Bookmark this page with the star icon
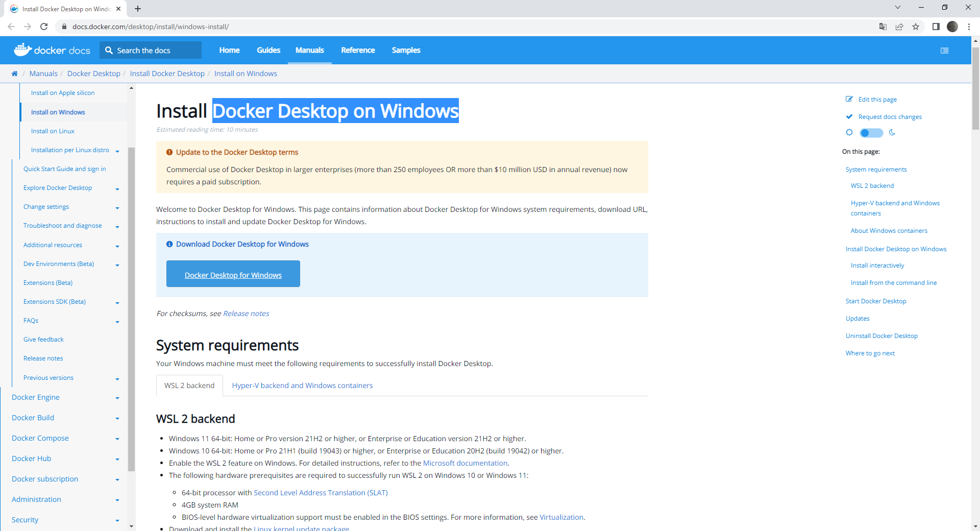Viewport: 980px width, 531px height. [916, 27]
